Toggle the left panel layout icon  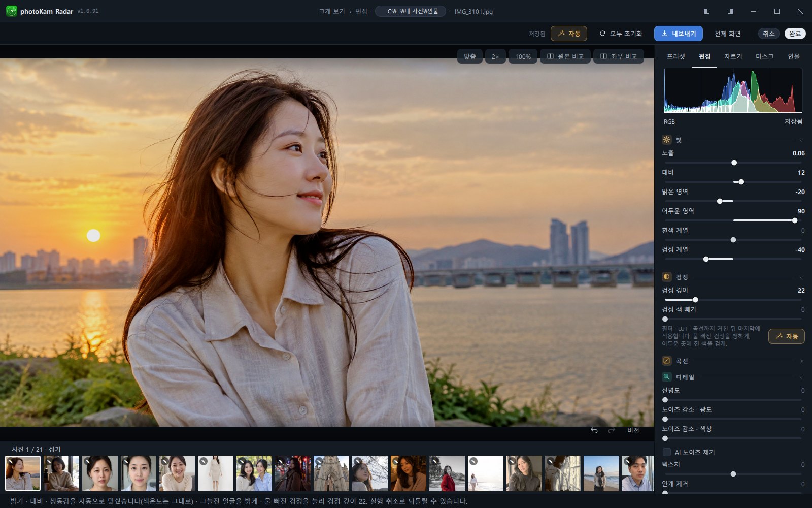[x=707, y=11]
